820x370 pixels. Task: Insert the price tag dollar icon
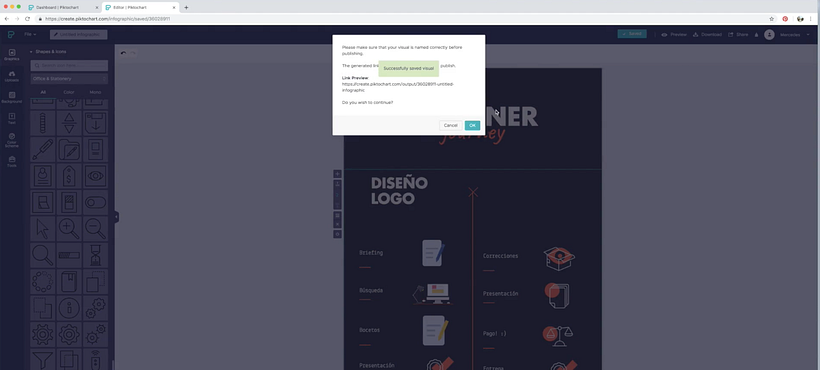(69, 176)
